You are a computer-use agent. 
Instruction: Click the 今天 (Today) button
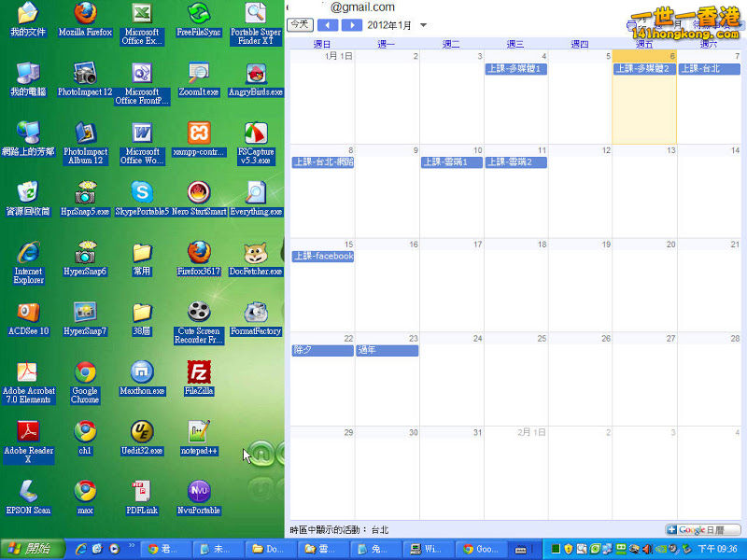(x=299, y=24)
